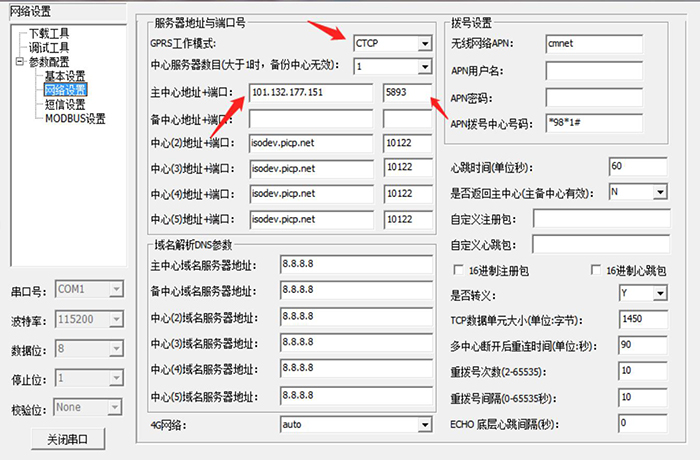Open MODBUS设置 tree item

coord(75,118)
